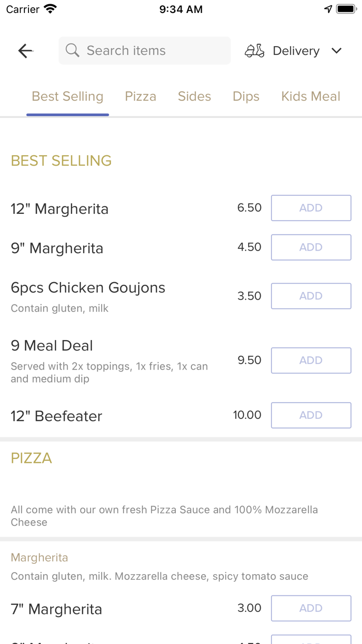Tap the Carrier label in status bar
The width and height of the screenshot is (362, 644).
19,8
